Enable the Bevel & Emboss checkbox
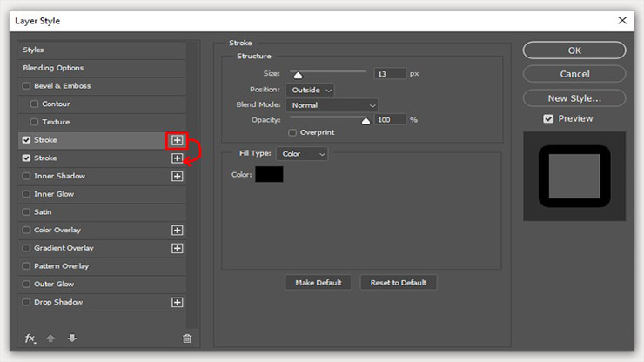This screenshot has height=362, width=644. point(26,86)
